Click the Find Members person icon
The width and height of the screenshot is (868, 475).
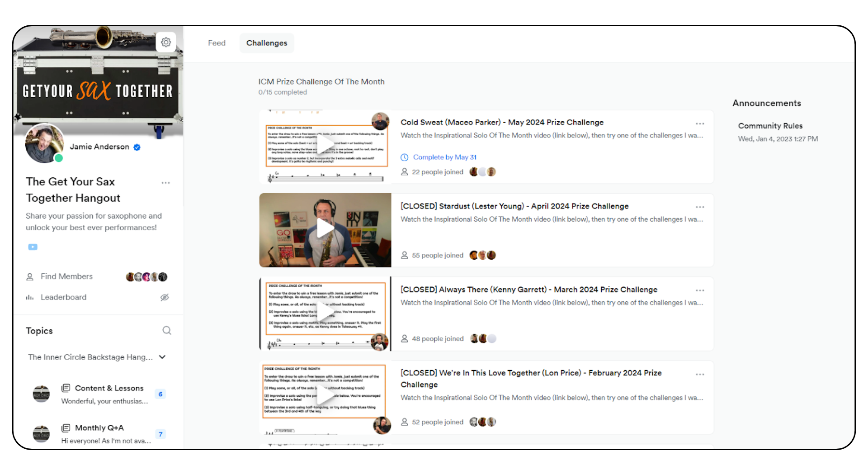click(30, 277)
